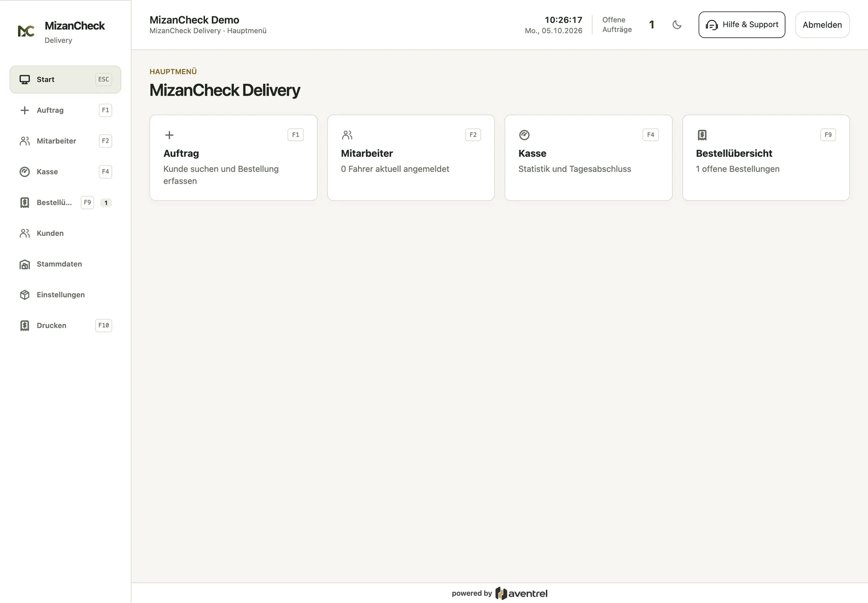Click the F10 badge next to Drucken
The width and height of the screenshot is (868, 603).
point(104,326)
